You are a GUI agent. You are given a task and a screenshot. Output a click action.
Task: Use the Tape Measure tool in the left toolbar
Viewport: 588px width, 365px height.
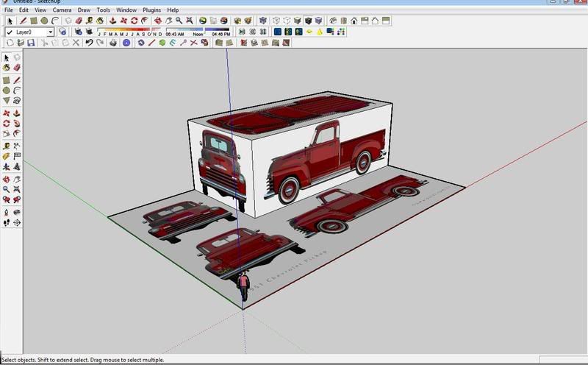click(x=7, y=146)
